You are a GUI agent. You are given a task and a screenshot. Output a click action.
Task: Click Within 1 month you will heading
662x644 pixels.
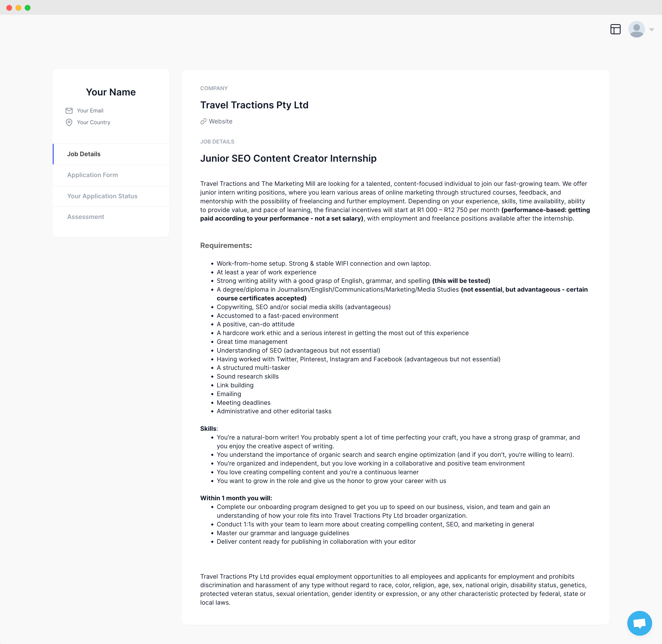(236, 498)
